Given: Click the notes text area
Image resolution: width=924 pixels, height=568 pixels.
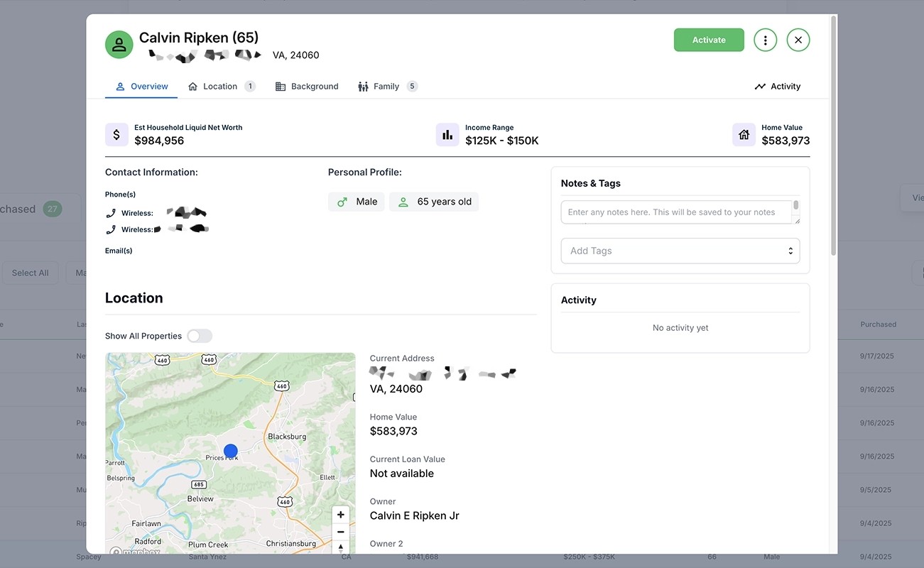Looking at the screenshot, I should click(x=676, y=212).
